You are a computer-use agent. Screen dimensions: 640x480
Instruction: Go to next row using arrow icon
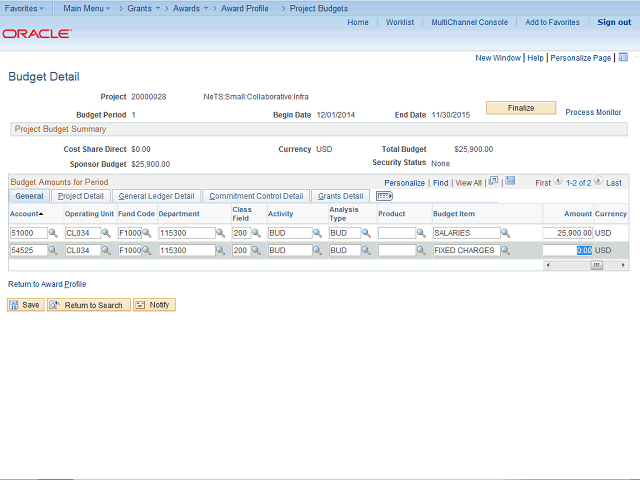(599, 183)
